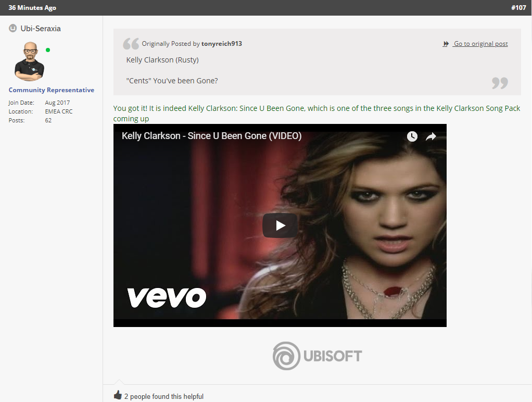Click the opening quotation mark icon
This screenshot has width=532, height=402.
pyautogui.click(x=131, y=43)
